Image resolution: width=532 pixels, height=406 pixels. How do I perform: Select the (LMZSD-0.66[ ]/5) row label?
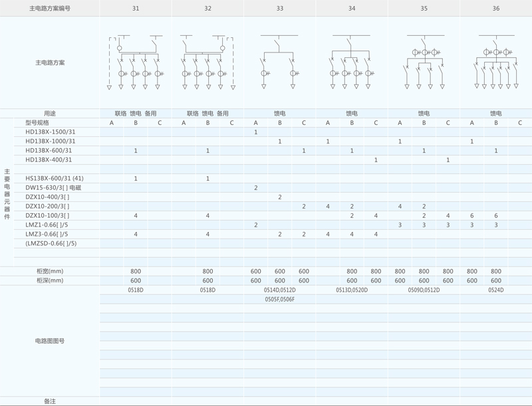(51, 244)
